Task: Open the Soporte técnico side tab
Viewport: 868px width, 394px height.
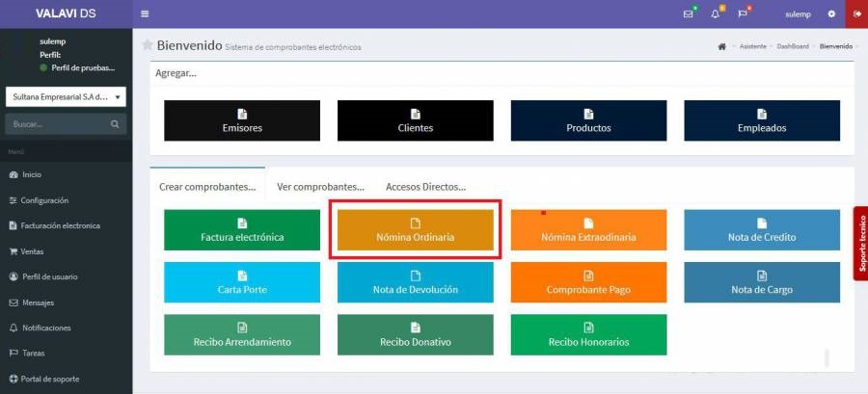Action: click(860, 242)
